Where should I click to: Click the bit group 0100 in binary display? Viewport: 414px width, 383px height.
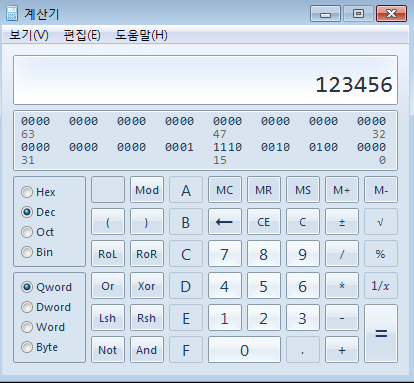323,147
